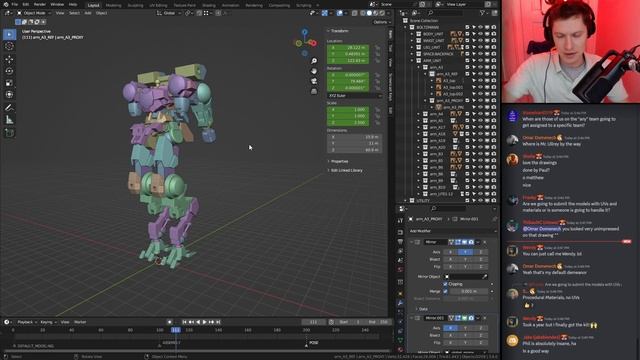
Task: Toggle Axis X in Mirror.001 modifier
Action: tap(451, 328)
